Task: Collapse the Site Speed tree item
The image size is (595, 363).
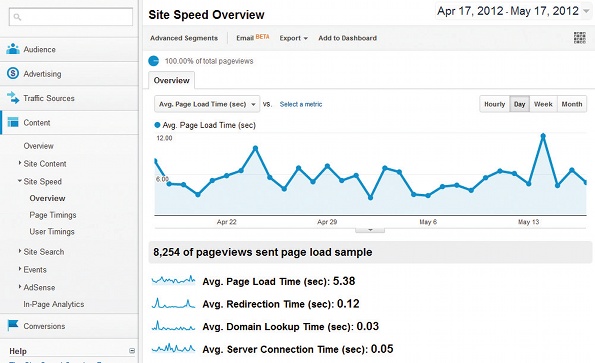Action: point(19,181)
